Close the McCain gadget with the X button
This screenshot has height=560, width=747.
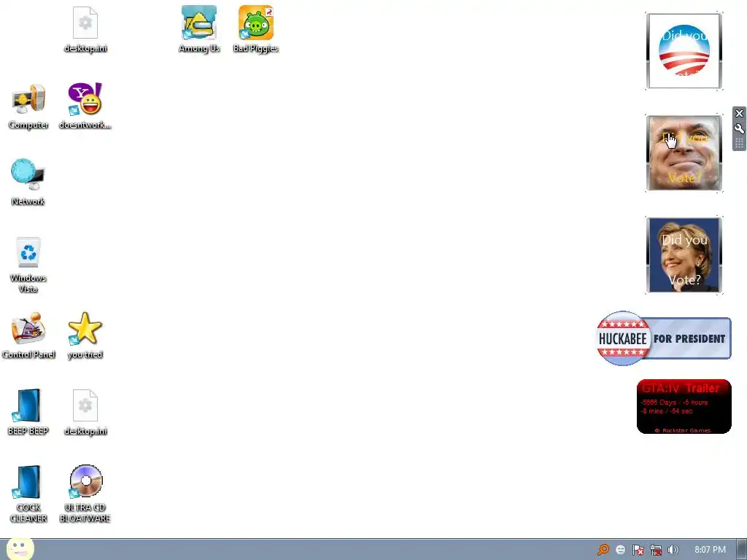click(739, 113)
